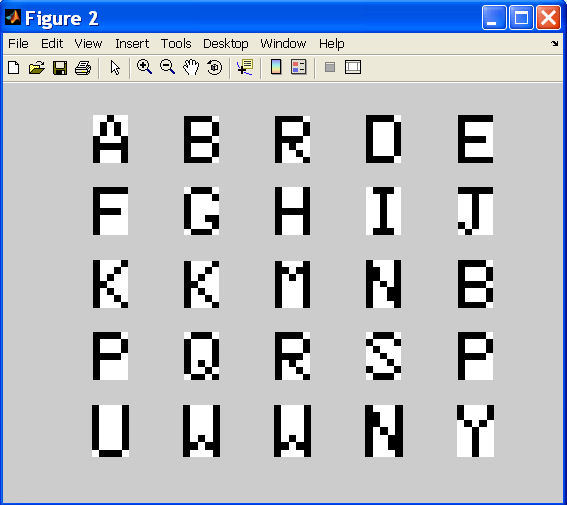Click the pixel letter I image
The width and height of the screenshot is (567, 505).
[x=383, y=211]
